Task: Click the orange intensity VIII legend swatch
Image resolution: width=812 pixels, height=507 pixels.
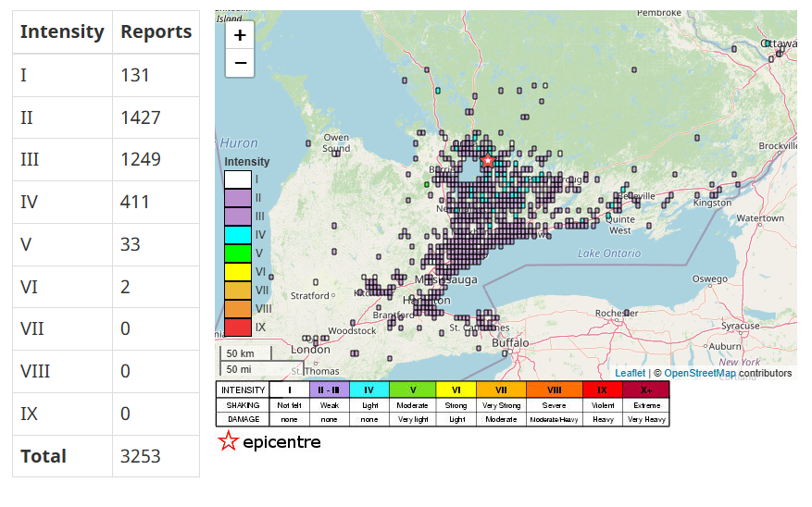Action: [238, 309]
